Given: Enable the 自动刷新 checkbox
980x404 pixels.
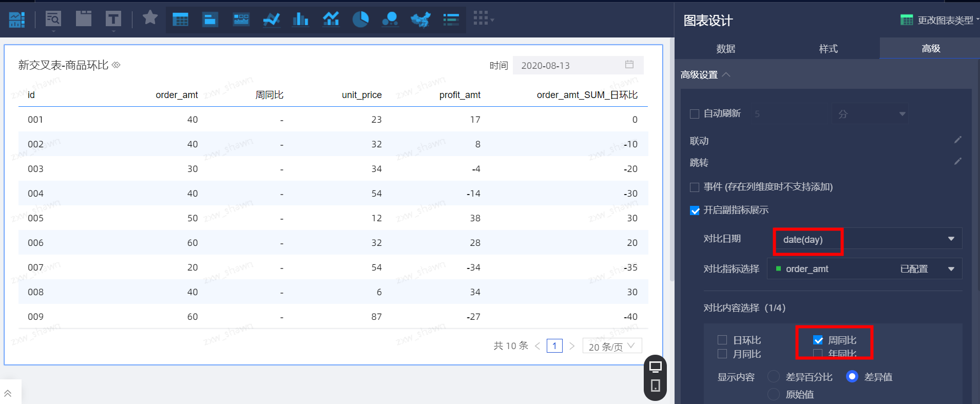Looking at the screenshot, I should click(695, 114).
